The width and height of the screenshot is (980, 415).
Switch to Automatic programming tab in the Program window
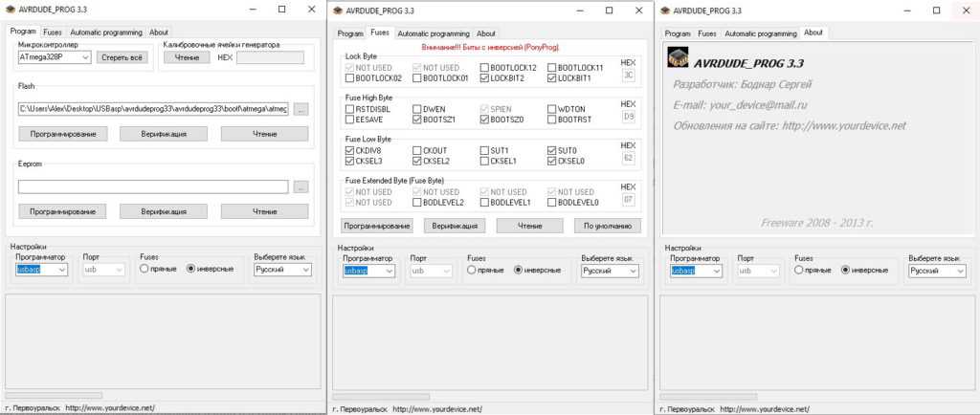[105, 32]
